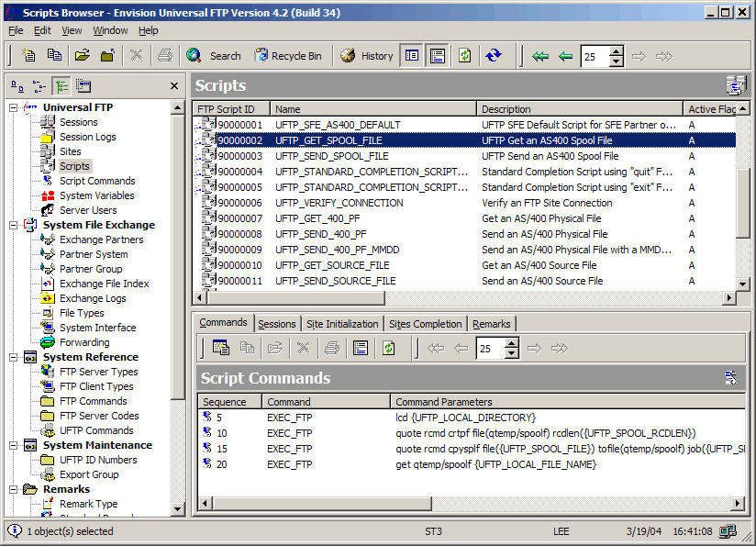Viewport: 756px width, 546px height.
Task: Click details view icon in Commands toolbar
Action: [x=361, y=348]
